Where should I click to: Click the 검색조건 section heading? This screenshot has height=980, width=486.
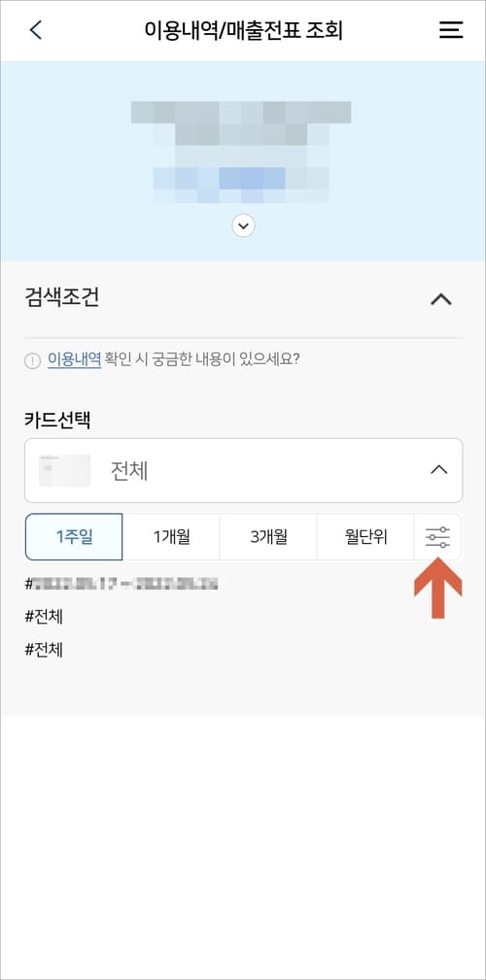(x=61, y=298)
